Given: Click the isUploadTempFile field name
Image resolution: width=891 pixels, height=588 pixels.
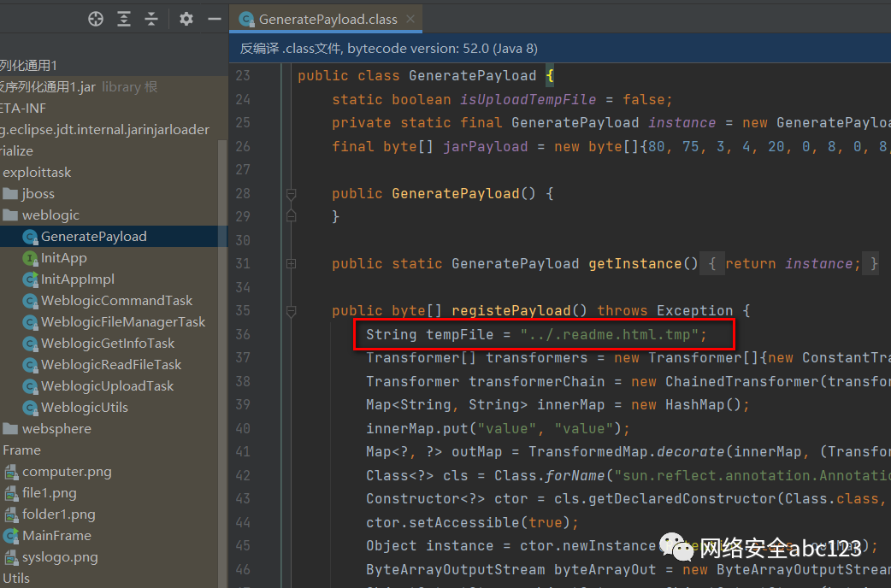Looking at the screenshot, I should tap(528, 99).
